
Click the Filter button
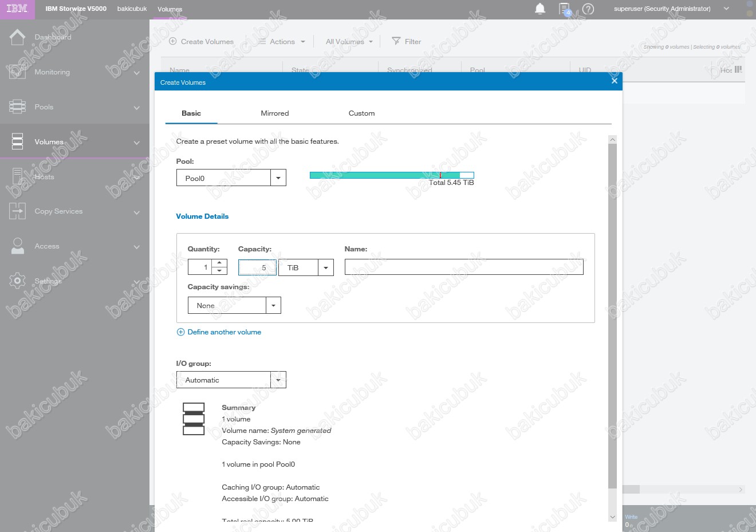click(x=406, y=41)
